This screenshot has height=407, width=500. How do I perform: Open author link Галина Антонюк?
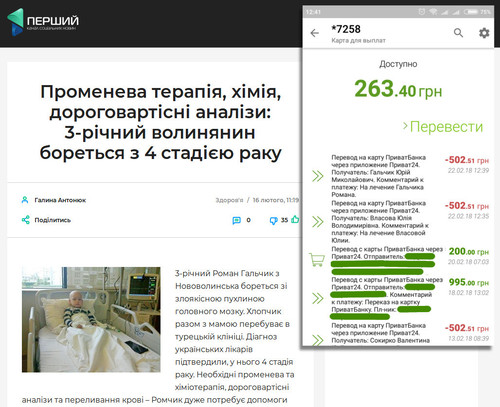[60, 200]
